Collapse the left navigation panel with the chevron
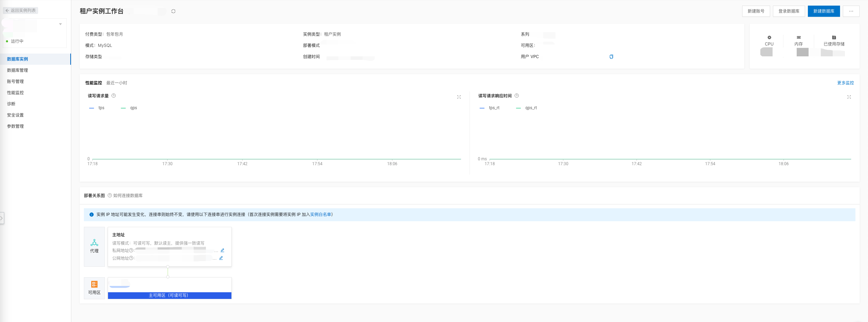Viewport: 868px width, 322px height. (2, 218)
